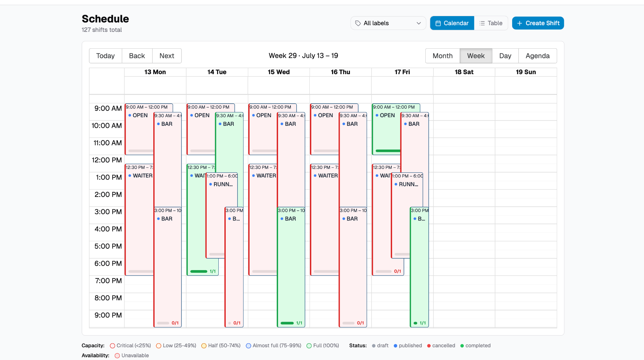
Task: Click the Half (50-74%) legend circle
Action: (204, 346)
